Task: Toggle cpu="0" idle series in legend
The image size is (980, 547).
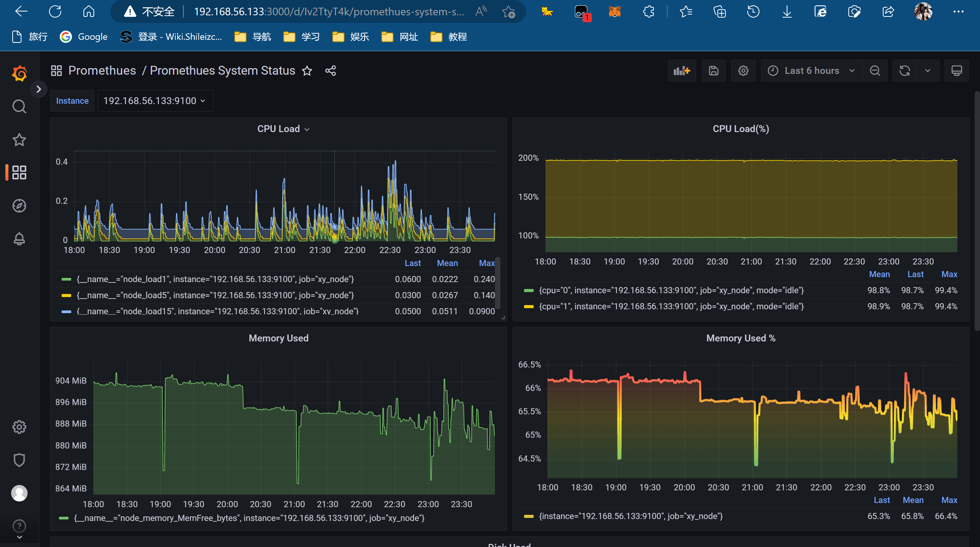Action: click(671, 291)
